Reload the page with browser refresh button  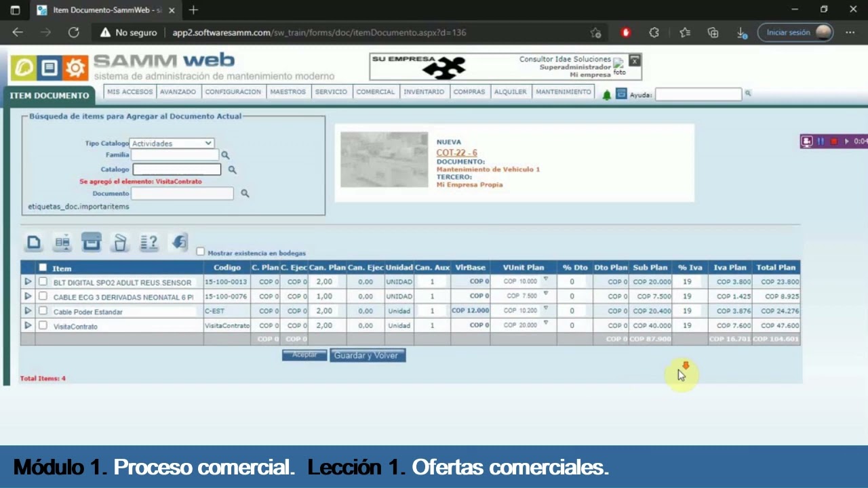(74, 33)
